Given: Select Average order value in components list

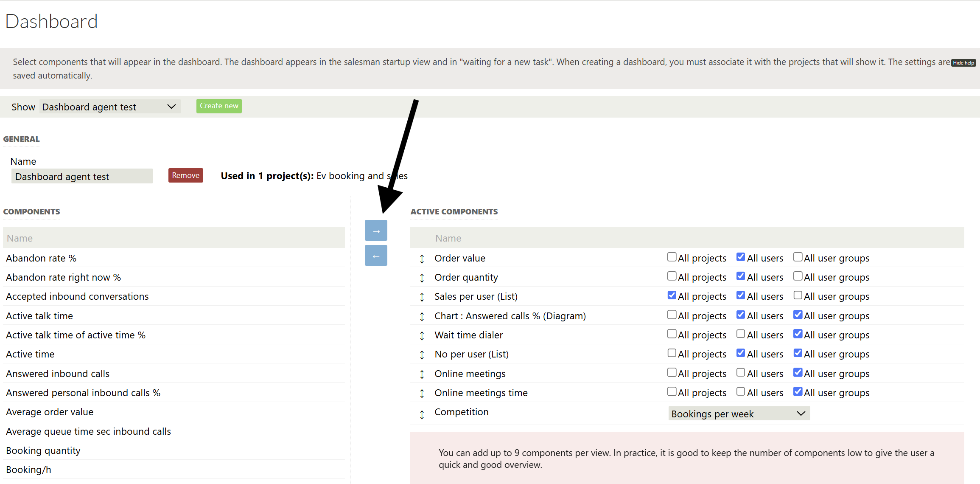Looking at the screenshot, I should click(x=50, y=412).
